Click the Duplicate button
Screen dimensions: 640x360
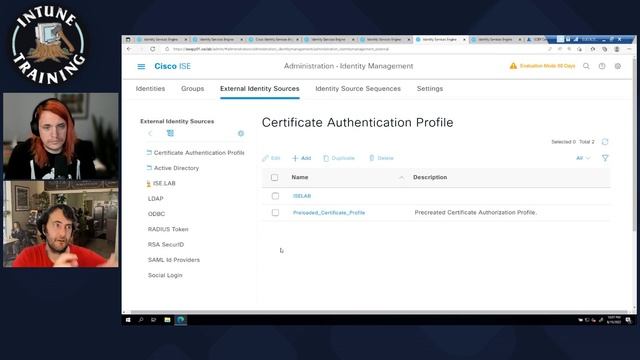coord(339,158)
